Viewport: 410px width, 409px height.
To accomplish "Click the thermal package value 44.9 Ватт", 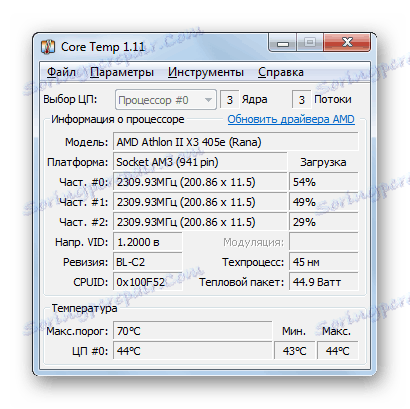I will 324,282.
